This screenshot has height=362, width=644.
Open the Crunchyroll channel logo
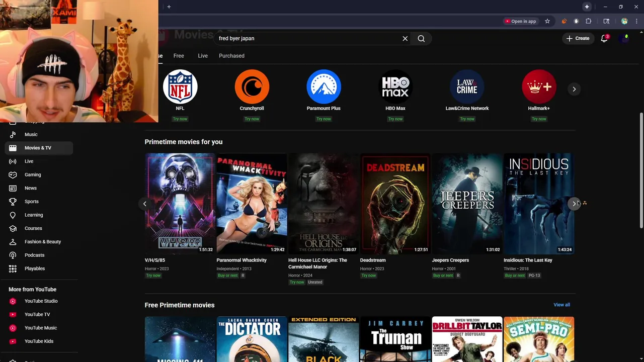pos(252,87)
